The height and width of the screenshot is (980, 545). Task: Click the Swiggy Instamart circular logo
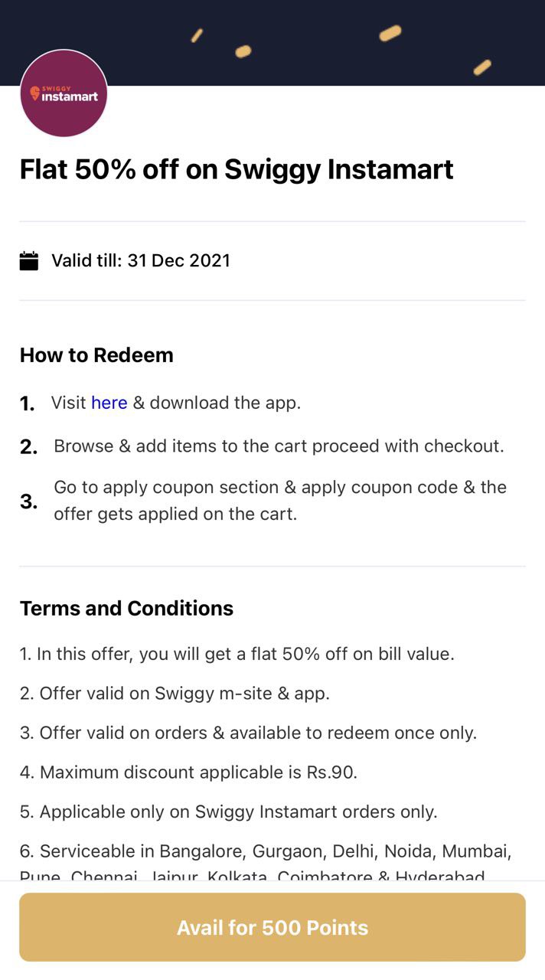(64, 93)
